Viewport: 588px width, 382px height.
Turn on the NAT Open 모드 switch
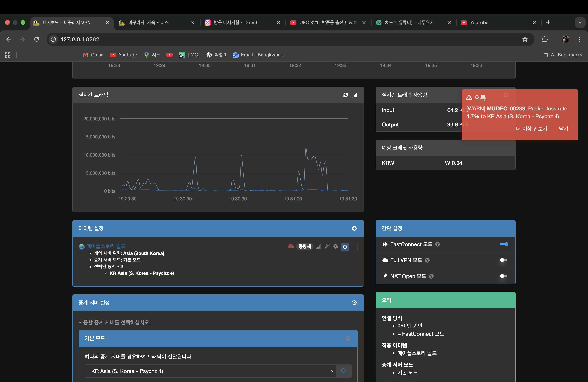coord(503,276)
